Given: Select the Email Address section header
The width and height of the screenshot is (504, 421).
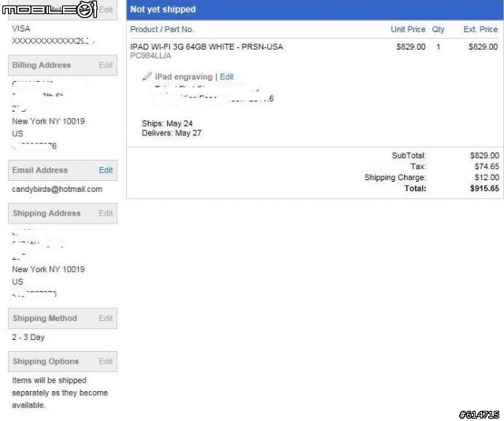Looking at the screenshot, I should pyautogui.click(x=63, y=170).
